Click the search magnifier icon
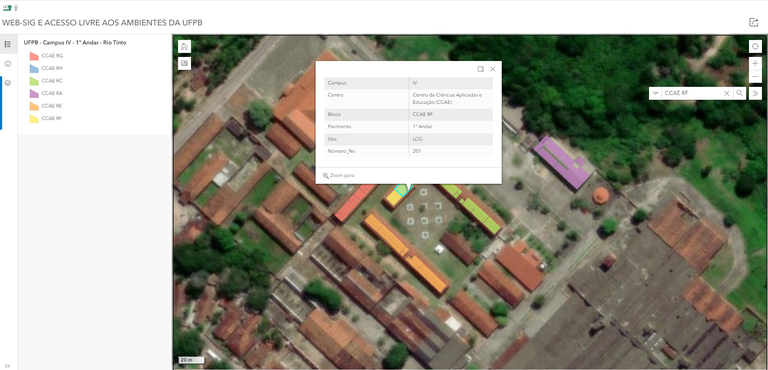 [x=739, y=93]
